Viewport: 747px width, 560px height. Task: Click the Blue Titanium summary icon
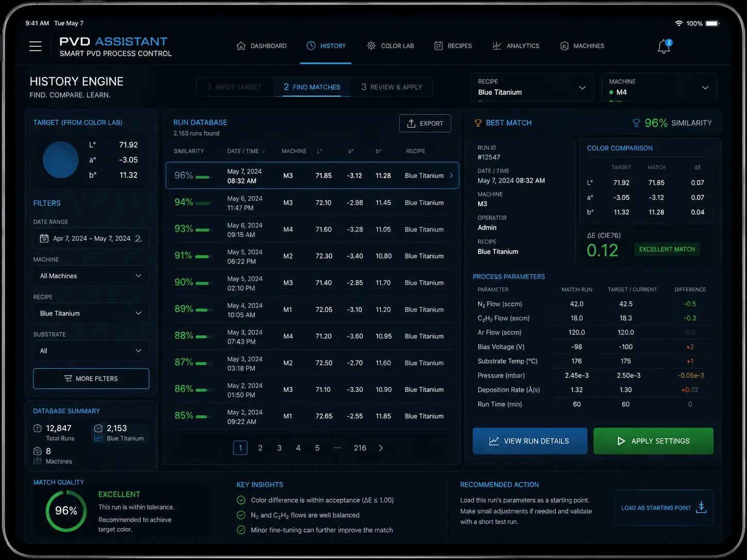pos(99,429)
